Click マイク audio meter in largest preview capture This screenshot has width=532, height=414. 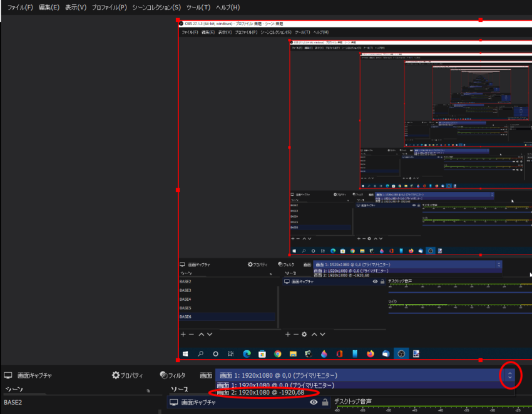pos(460,306)
